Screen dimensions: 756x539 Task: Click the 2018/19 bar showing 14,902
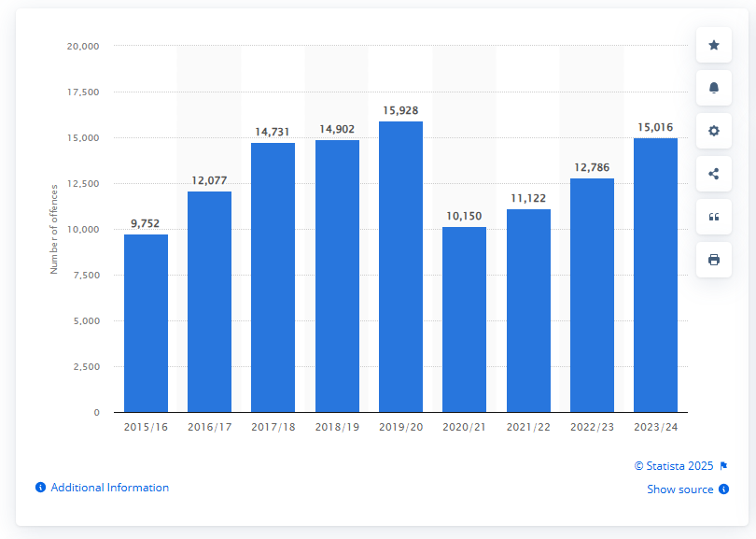[x=337, y=276]
